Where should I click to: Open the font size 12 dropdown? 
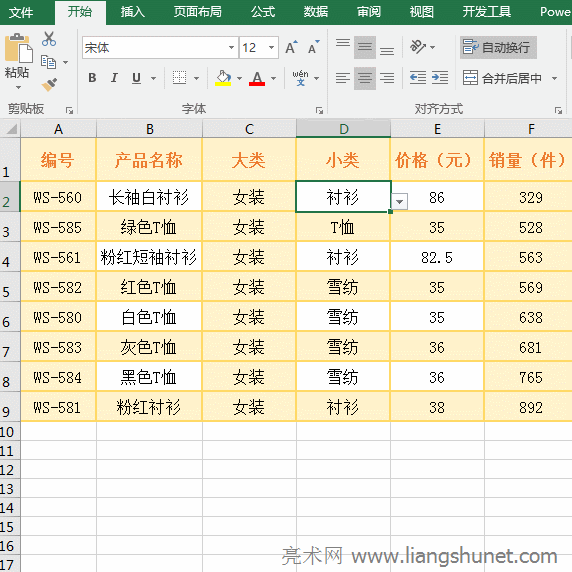pyautogui.click(x=271, y=47)
